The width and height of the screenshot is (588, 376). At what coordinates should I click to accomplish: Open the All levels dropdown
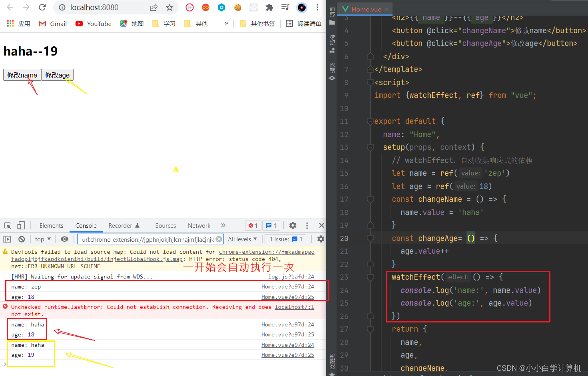pyautogui.click(x=242, y=239)
